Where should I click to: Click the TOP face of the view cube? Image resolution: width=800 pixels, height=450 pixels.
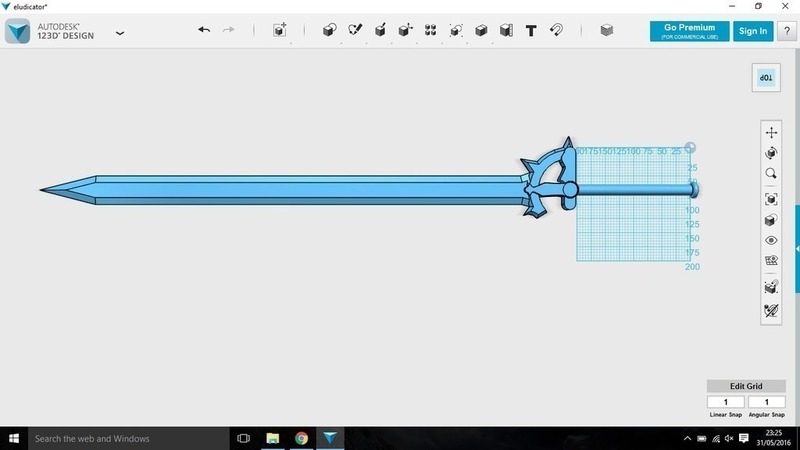pos(766,78)
